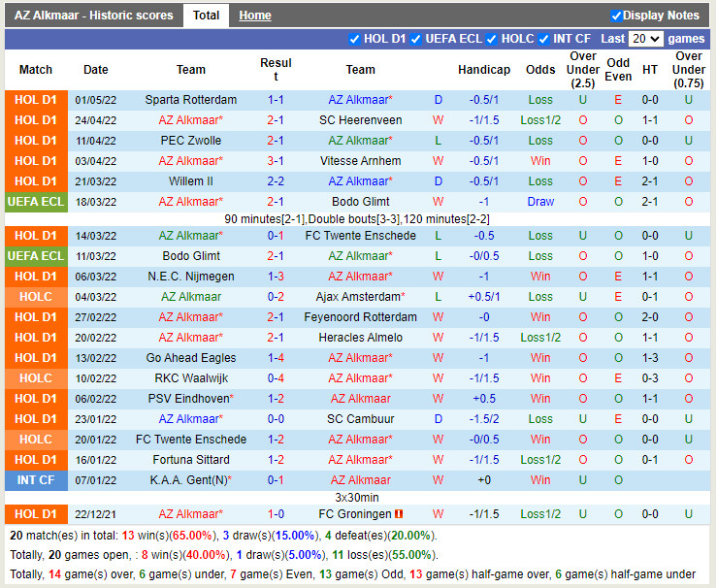The width and height of the screenshot is (717, 588).
Task: Uncheck the HOL D1 league filter
Action: [354, 39]
